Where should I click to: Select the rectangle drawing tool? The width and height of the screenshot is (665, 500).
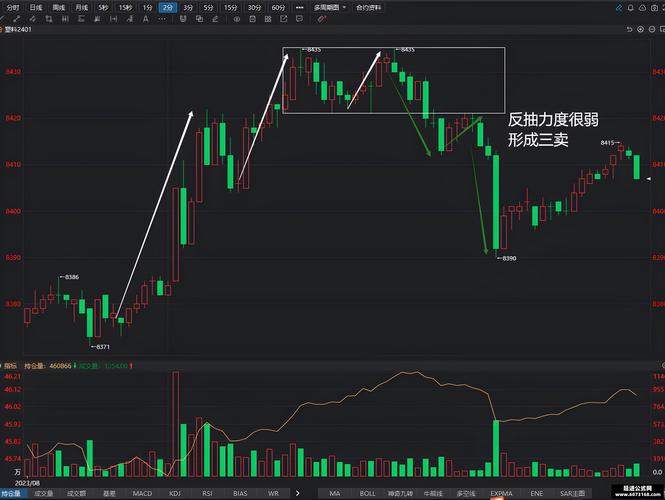[x=49, y=19]
